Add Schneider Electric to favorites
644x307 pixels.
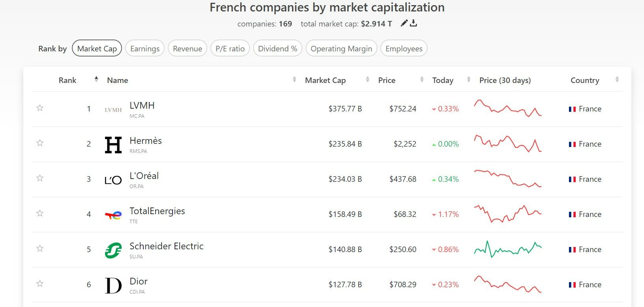[40, 249]
